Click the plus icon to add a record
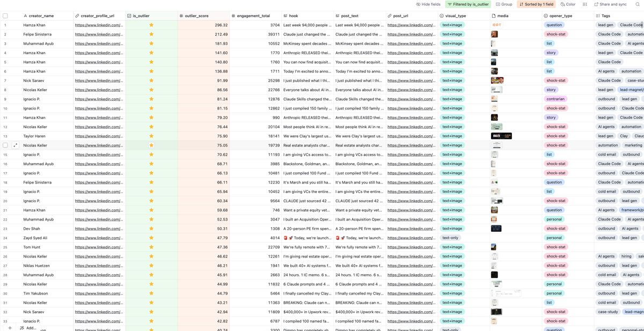Viewport: 644px width, 331px height. (x=10, y=328)
